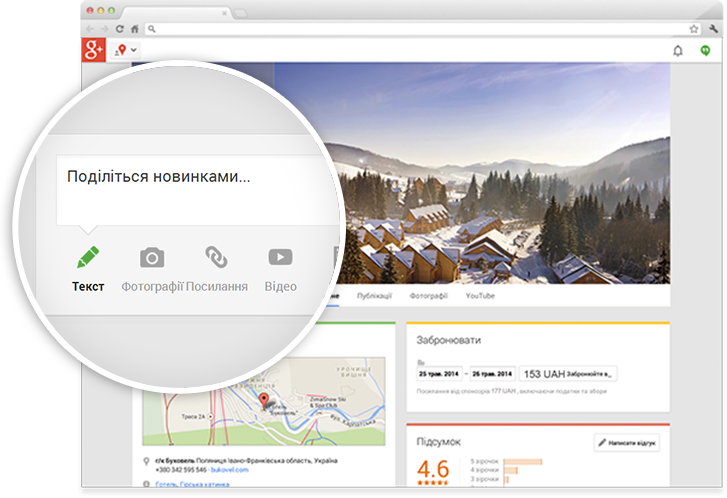Click the '4 зірочки' rating bar
The height and width of the screenshot is (498, 727).
pyautogui.click(x=510, y=470)
